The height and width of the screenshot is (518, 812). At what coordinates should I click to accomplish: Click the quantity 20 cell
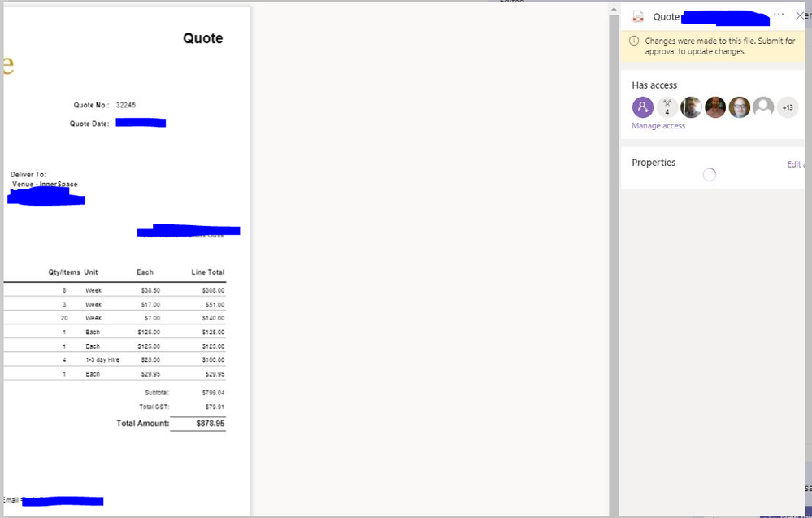click(64, 318)
